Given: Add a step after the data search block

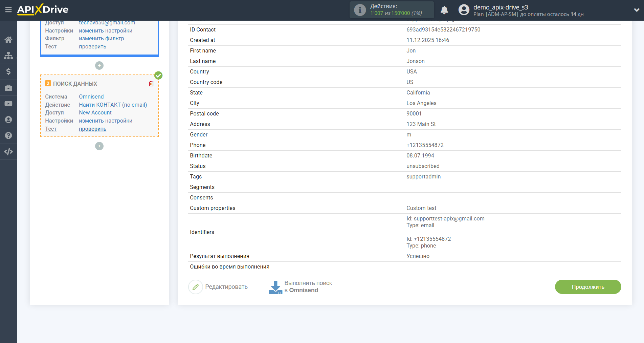Looking at the screenshot, I should tap(99, 146).
